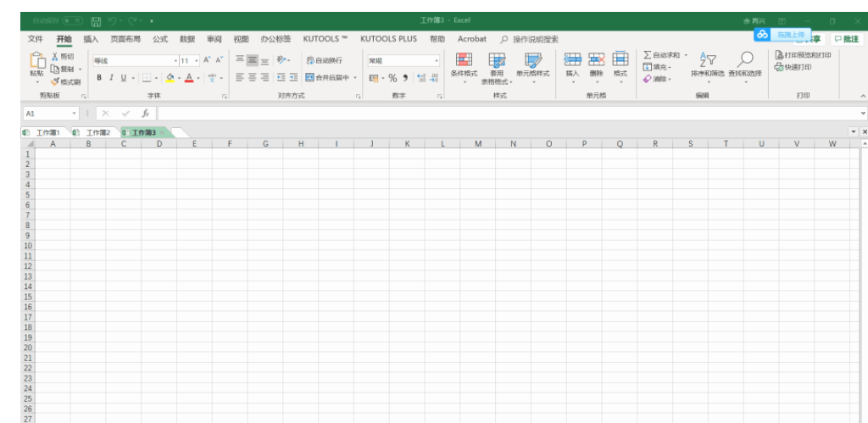Set middle vertical alignment
868x423 pixels.
[x=253, y=60]
